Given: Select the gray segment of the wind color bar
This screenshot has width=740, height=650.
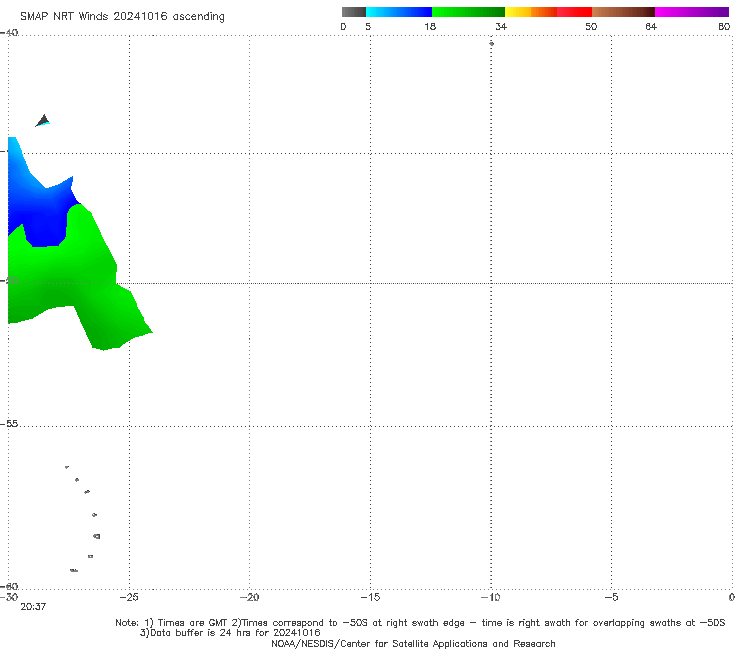Looking at the screenshot, I should (x=353, y=12).
